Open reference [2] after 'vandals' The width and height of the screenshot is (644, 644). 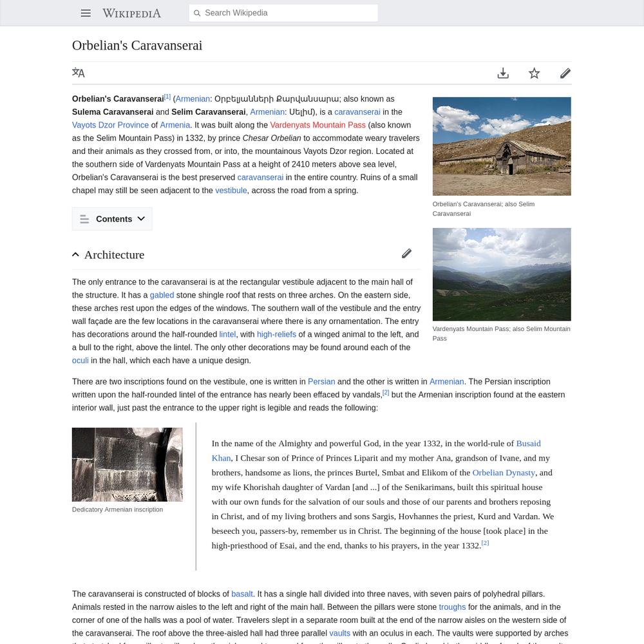(x=386, y=393)
